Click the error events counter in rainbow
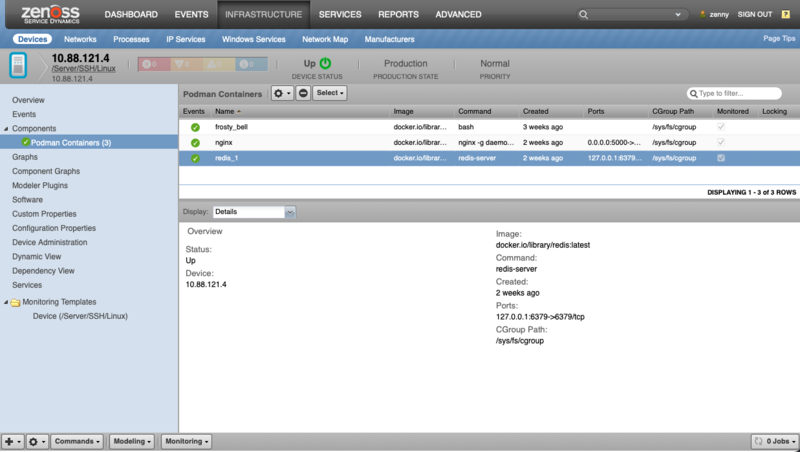Image resolution: width=800 pixels, height=452 pixels. (x=186, y=64)
